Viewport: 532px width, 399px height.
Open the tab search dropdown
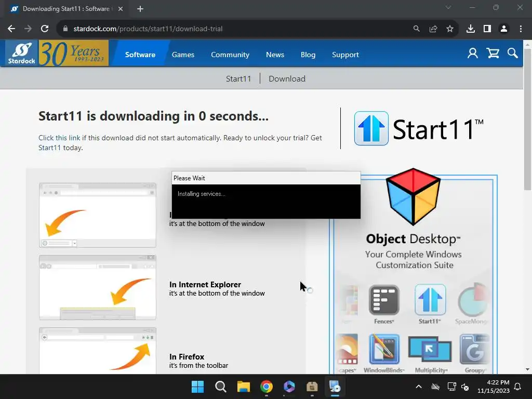[448, 7]
